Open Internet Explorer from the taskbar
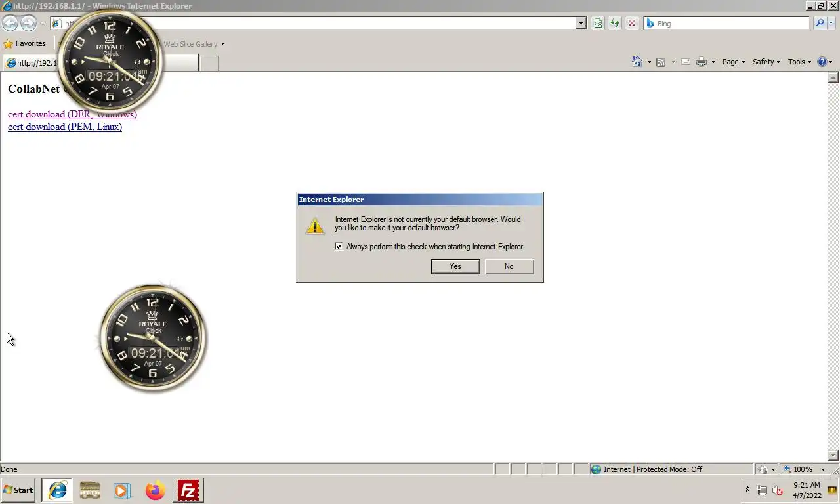Screen dimensions: 840x504 coord(58,490)
